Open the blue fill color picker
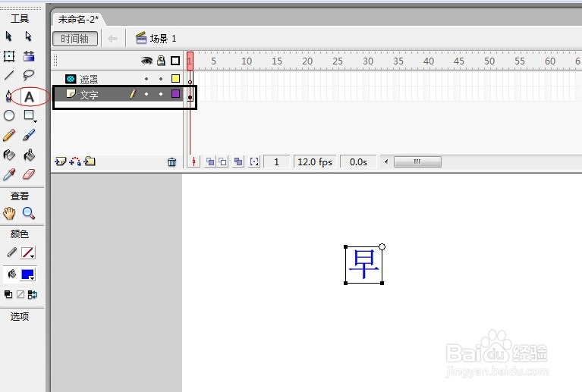The width and height of the screenshot is (582, 392). pyautogui.click(x=28, y=274)
